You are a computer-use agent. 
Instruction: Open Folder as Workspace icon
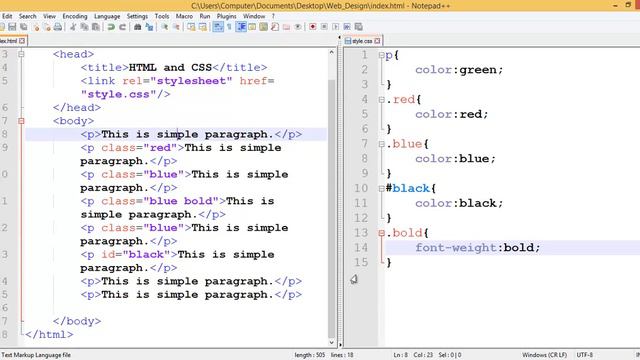pyautogui.click(x=286, y=27)
